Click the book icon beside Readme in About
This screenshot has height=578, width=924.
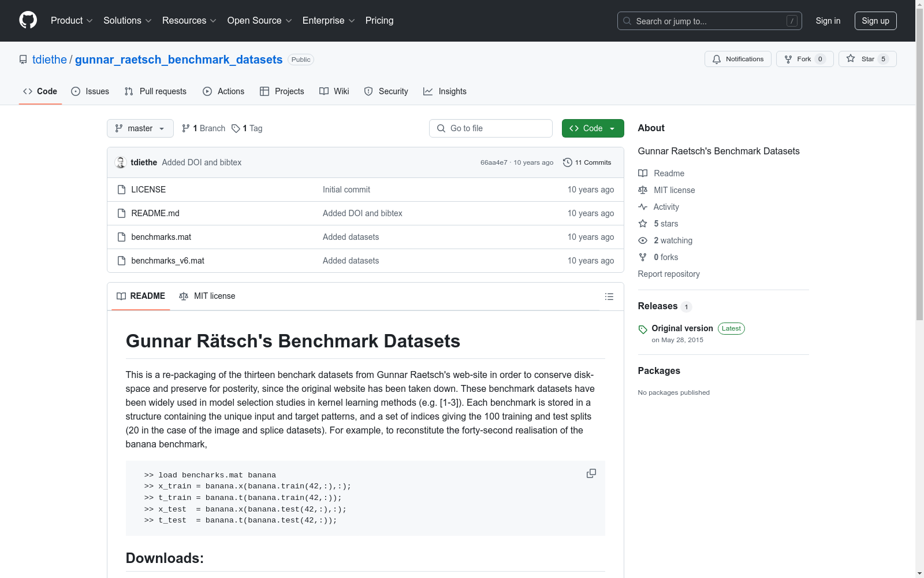click(x=643, y=173)
